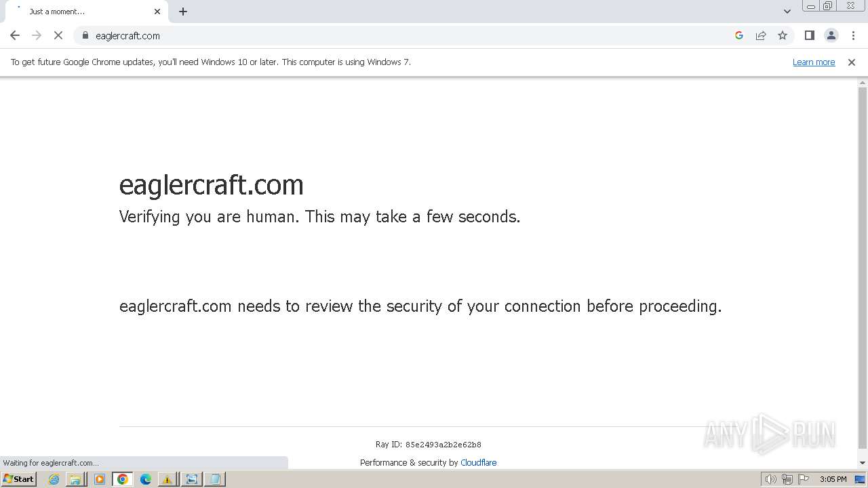
Task: Click the scrollbar down arrow
Action: coord(863,464)
